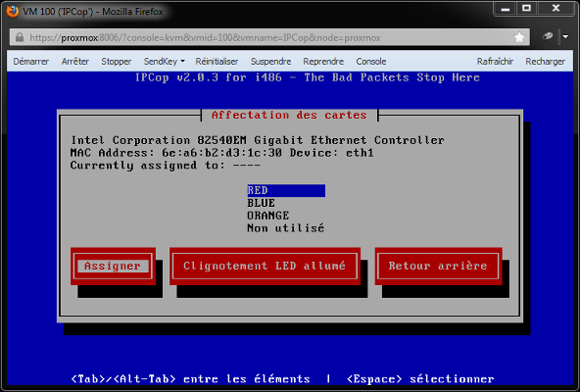The image size is (580, 392).
Task: Open the SendKey dropdown menu
Action: (x=164, y=62)
